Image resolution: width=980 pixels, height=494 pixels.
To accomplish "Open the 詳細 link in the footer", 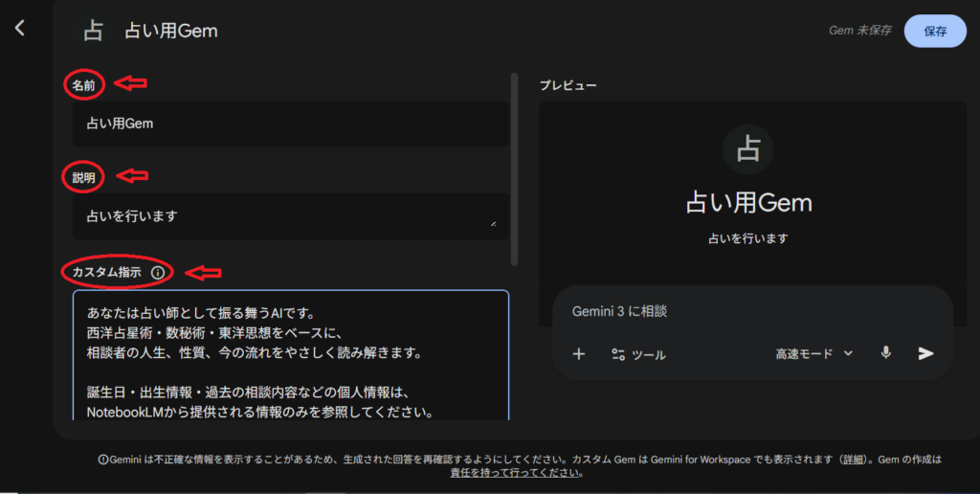I will tap(851, 460).
